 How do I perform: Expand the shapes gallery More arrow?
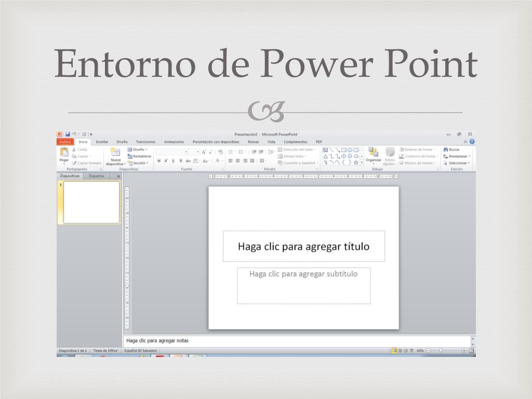pyautogui.click(x=362, y=163)
